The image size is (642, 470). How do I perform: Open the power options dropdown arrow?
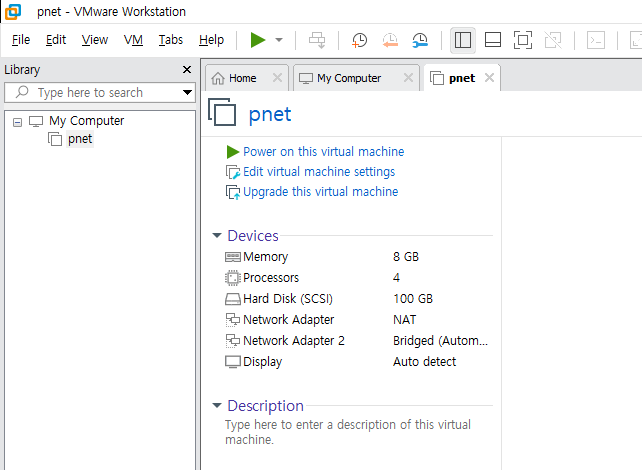point(279,40)
